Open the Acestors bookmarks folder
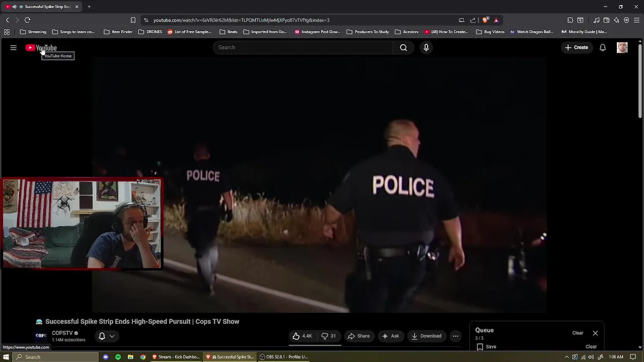 (407, 32)
